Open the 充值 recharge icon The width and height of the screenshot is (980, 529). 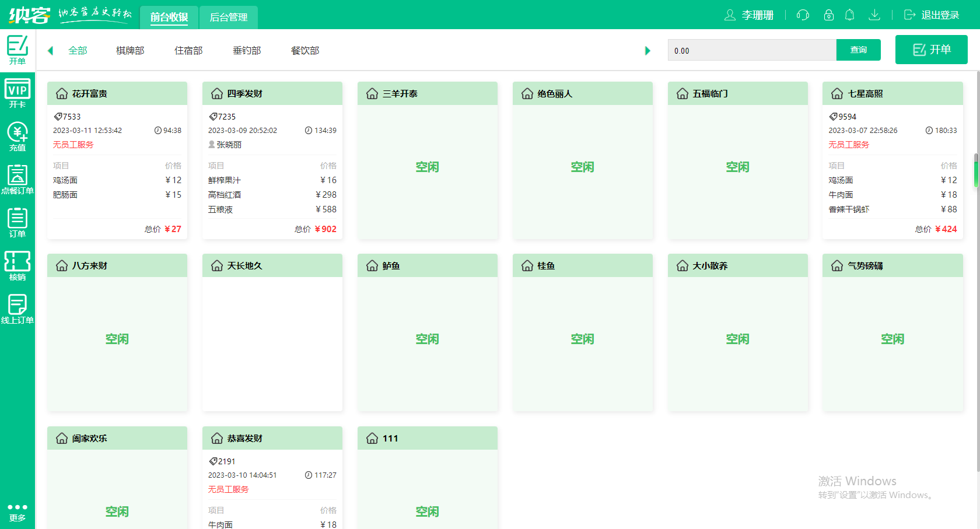click(x=17, y=136)
